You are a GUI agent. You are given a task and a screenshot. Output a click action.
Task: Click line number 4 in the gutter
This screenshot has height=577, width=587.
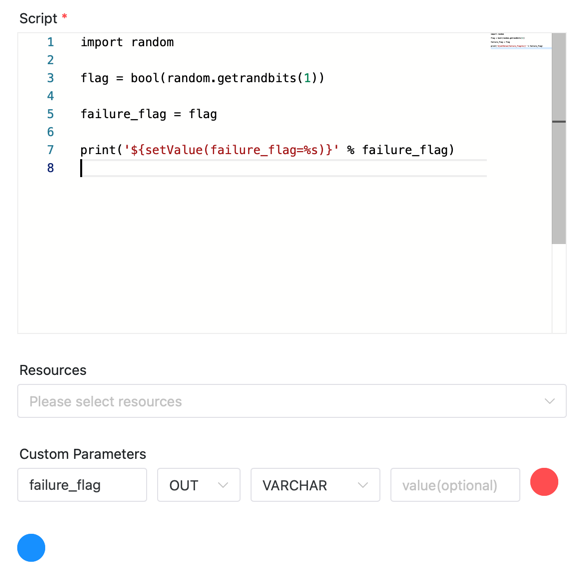point(51,96)
